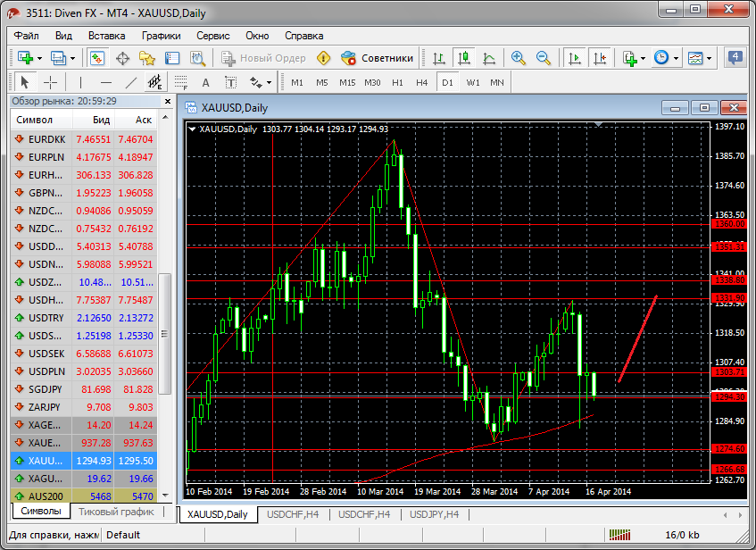Expand the Arrows objects dropdown arrow
This screenshot has height=550, width=756.
click(269, 83)
